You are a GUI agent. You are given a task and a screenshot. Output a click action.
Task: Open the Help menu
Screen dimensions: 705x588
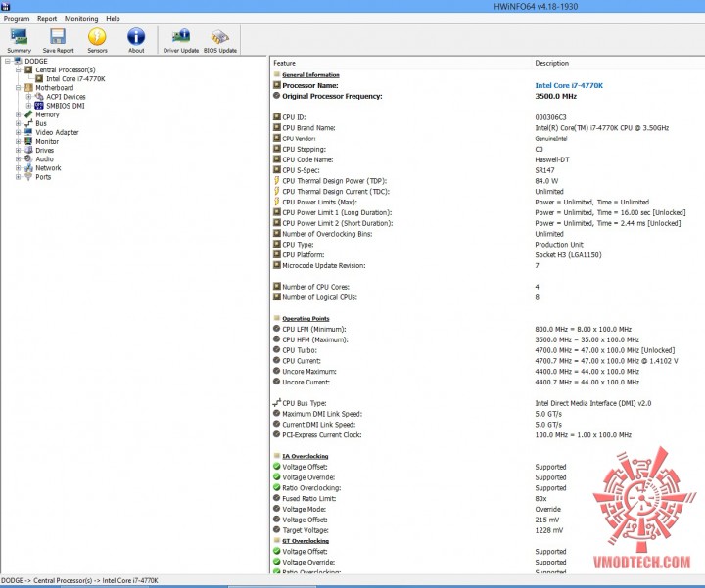click(x=113, y=19)
